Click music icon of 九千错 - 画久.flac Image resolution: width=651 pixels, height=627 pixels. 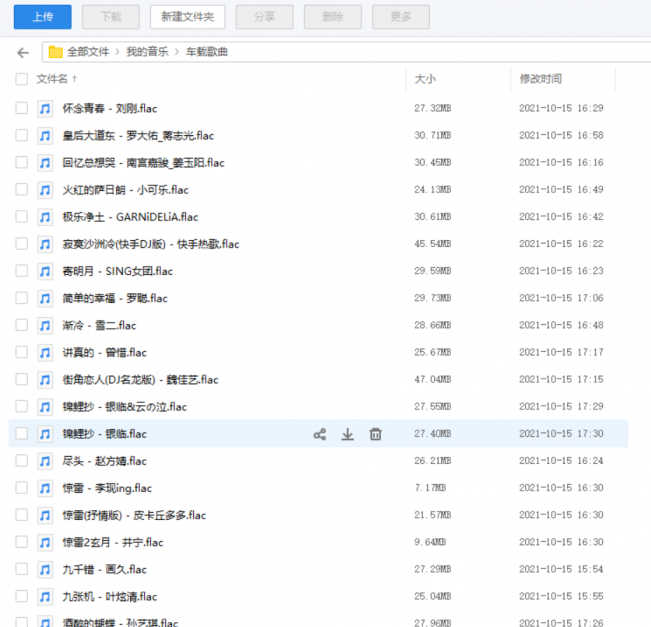45,570
